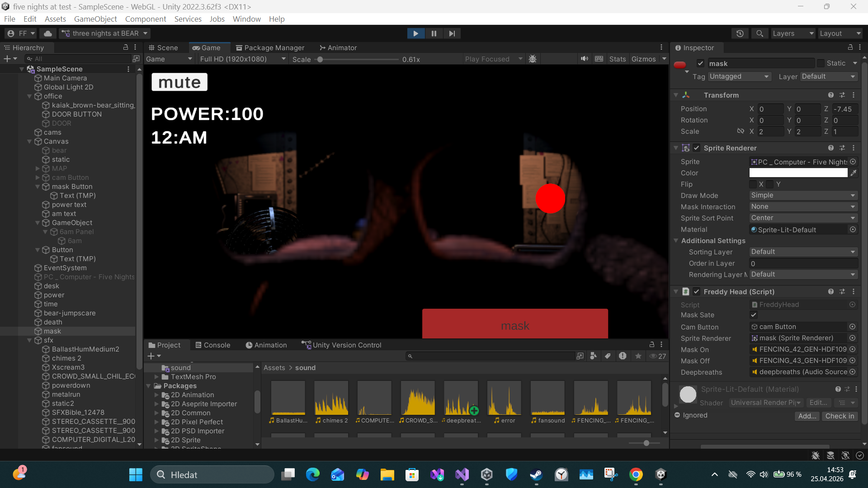The height and width of the screenshot is (488, 868).
Task: Disable Freddy Head script checkbox
Action: point(697,292)
